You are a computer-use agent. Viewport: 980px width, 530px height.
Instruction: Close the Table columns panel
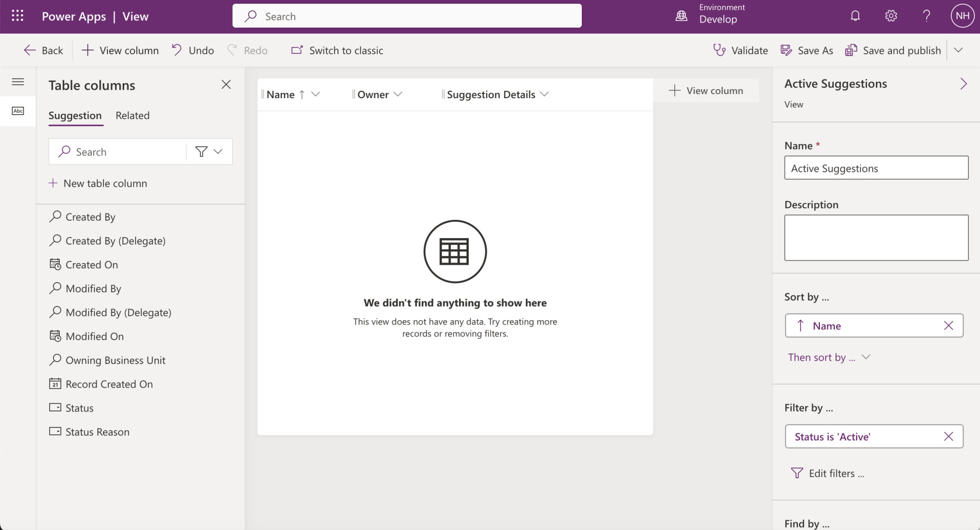pyautogui.click(x=226, y=84)
